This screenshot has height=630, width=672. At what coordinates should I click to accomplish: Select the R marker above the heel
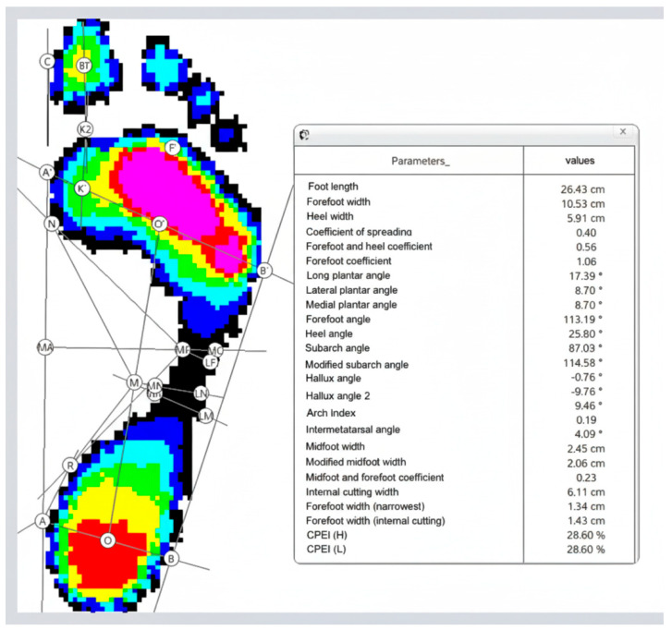[x=70, y=466]
